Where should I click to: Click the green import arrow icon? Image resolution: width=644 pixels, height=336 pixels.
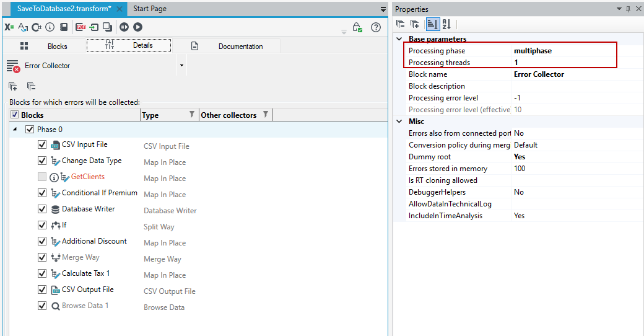point(94,27)
